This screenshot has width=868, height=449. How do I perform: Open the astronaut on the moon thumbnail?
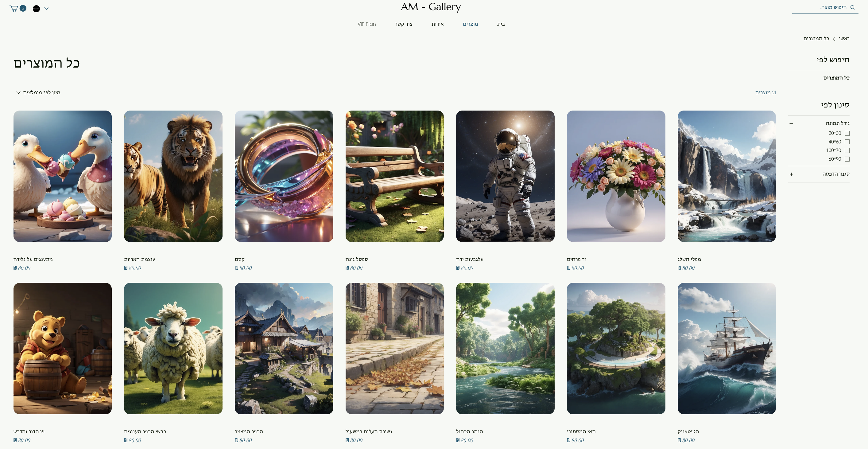click(x=505, y=176)
